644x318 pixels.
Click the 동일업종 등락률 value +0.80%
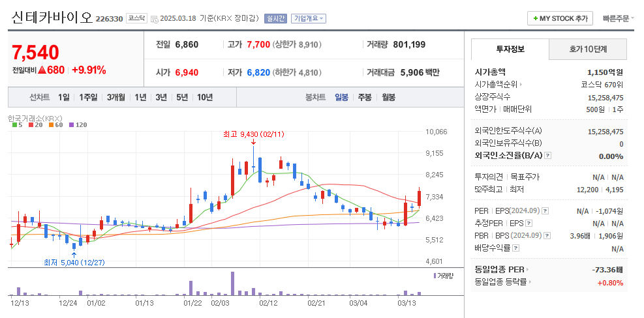pyautogui.click(x=610, y=283)
